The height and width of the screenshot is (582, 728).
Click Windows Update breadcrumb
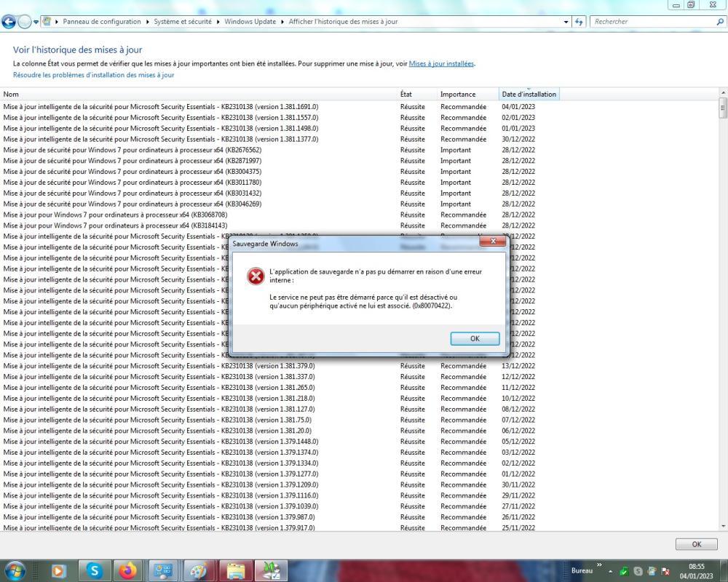tap(250, 21)
